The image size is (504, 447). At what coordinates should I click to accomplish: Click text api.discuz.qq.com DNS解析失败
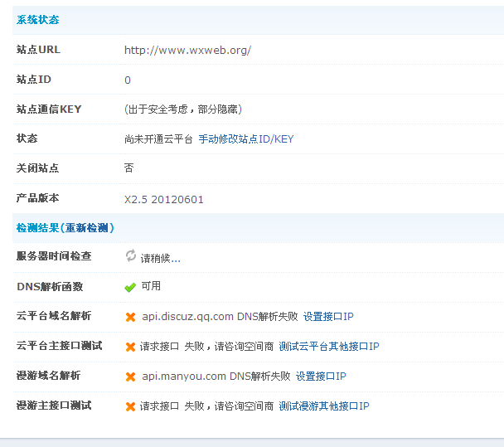(x=220, y=317)
